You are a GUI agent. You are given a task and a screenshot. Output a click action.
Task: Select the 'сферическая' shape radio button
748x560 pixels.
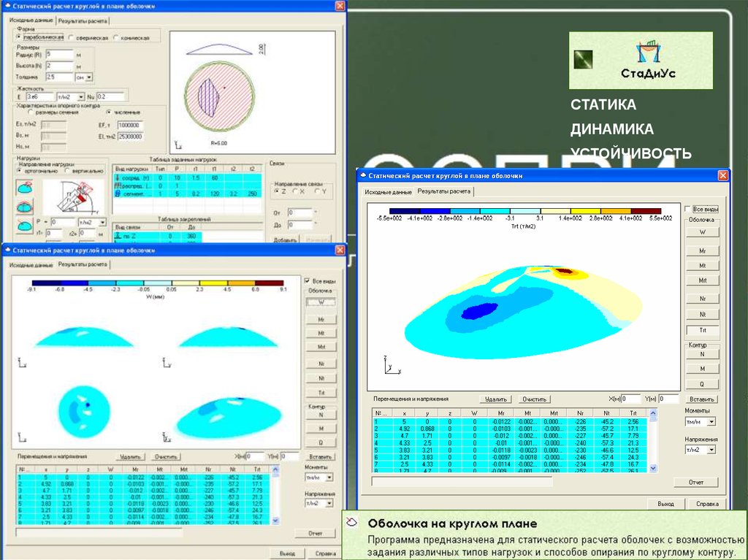tap(71, 37)
